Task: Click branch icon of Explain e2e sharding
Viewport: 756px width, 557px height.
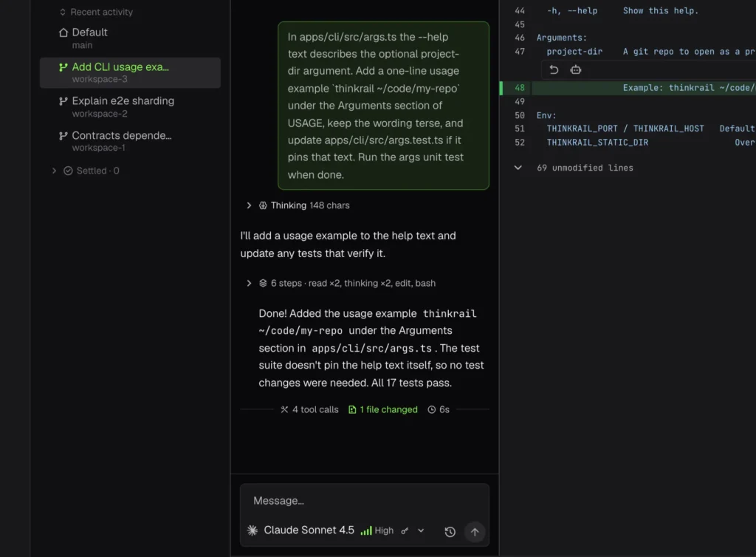Action: point(63,100)
